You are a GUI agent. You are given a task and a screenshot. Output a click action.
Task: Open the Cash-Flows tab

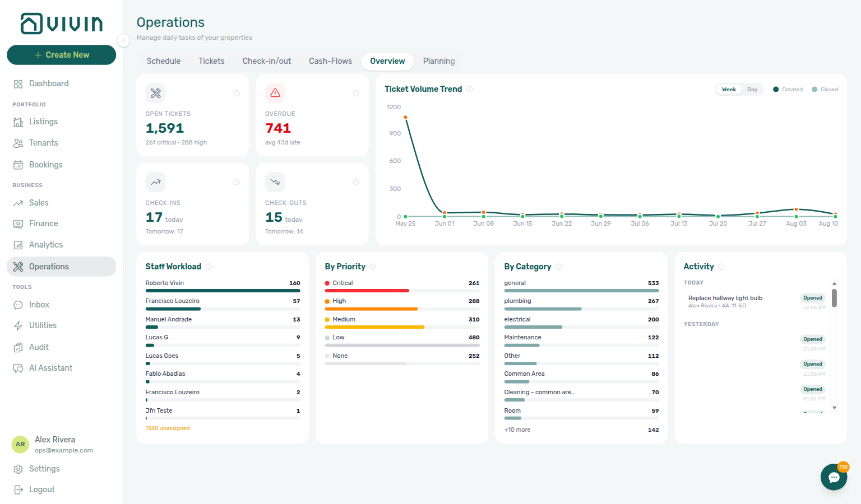tap(331, 61)
